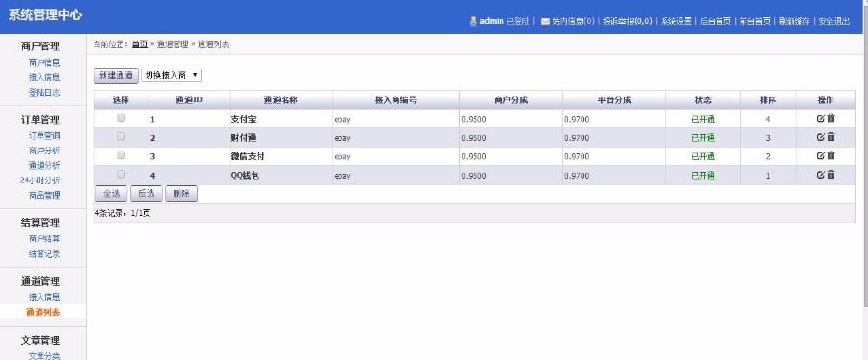868x360 pixels.
Task: Open 商户结算 in the sidebar
Action: coord(44,239)
